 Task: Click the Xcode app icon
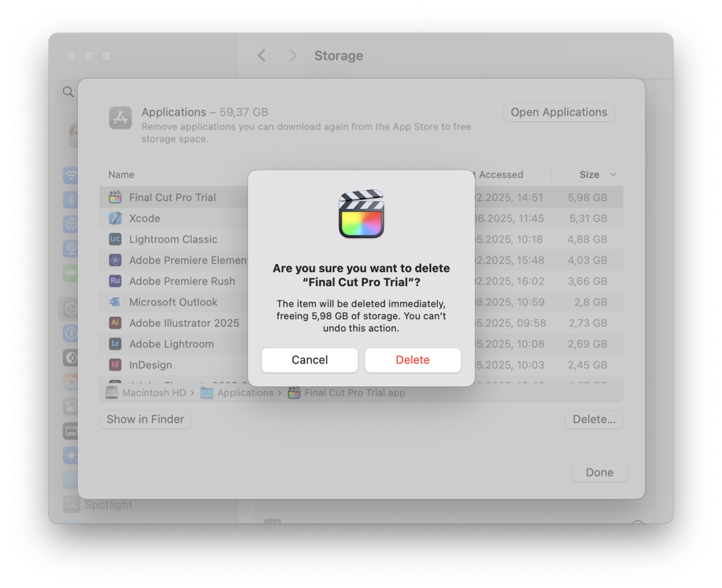pyautogui.click(x=115, y=218)
